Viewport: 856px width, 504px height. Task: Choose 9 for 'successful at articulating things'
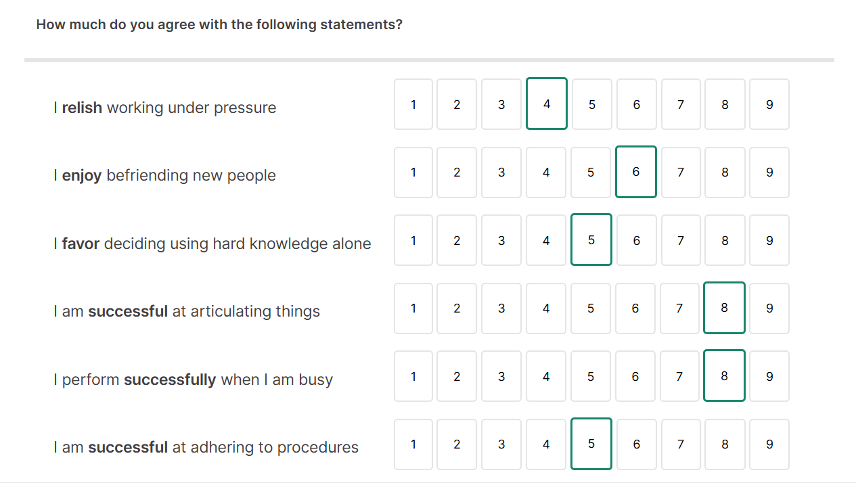click(x=769, y=308)
